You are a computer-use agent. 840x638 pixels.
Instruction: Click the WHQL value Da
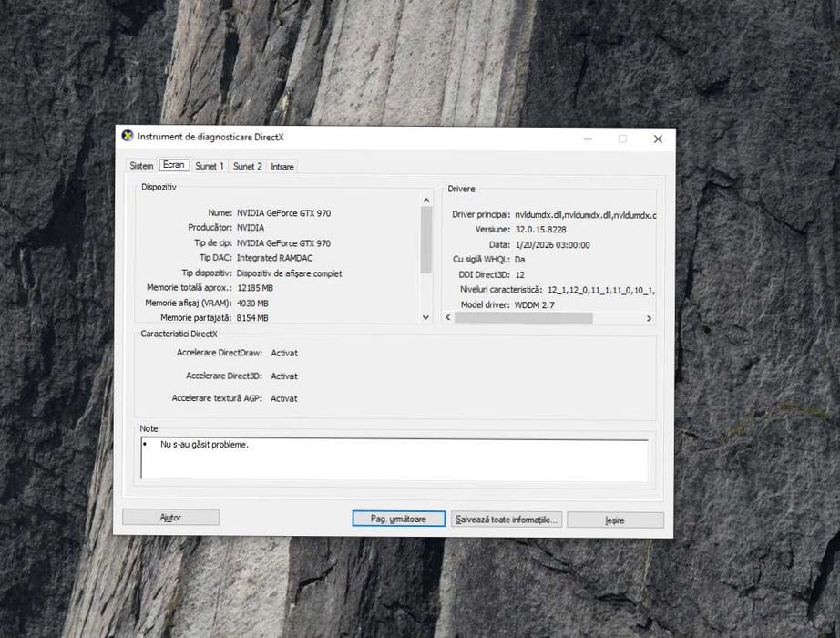click(x=519, y=260)
